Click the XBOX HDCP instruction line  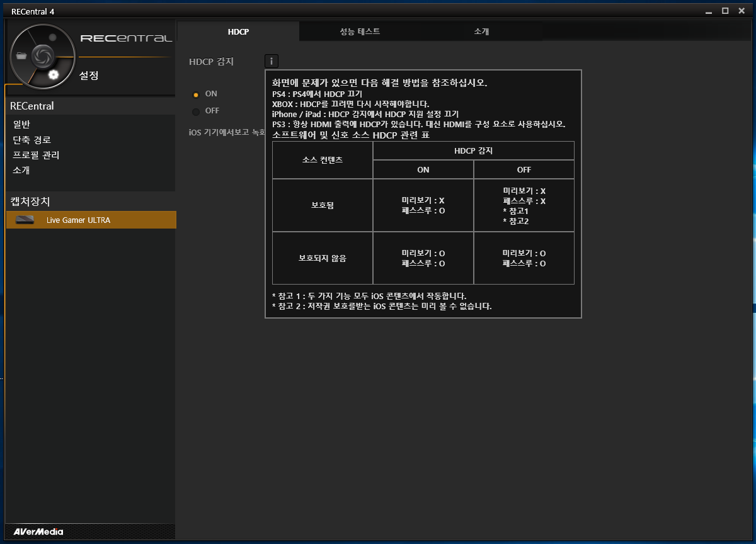pos(350,103)
